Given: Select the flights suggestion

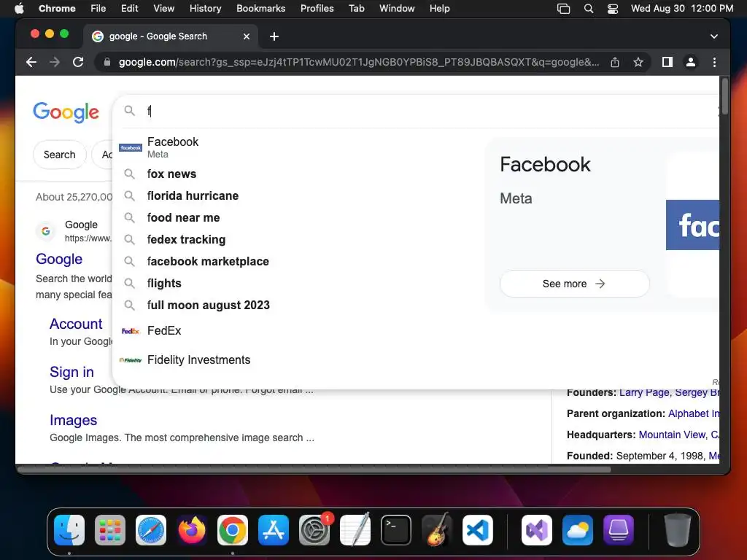Looking at the screenshot, I should click(298, 284).
